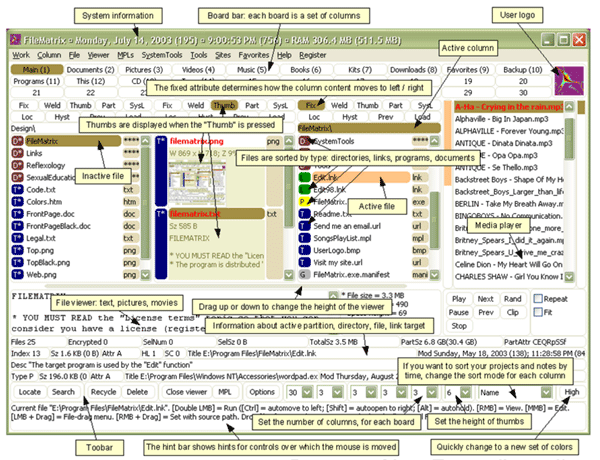Click the Search button

click(64, 392)
